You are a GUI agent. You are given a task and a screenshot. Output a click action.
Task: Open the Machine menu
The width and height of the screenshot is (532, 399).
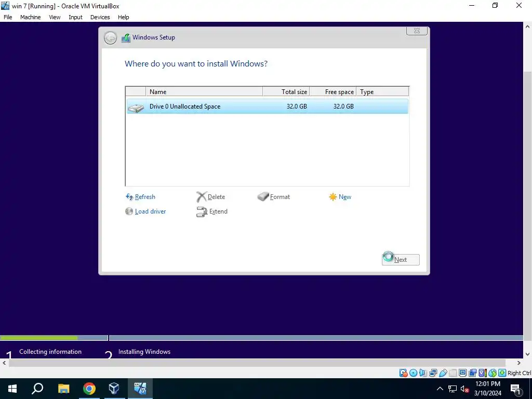point(31,17)
